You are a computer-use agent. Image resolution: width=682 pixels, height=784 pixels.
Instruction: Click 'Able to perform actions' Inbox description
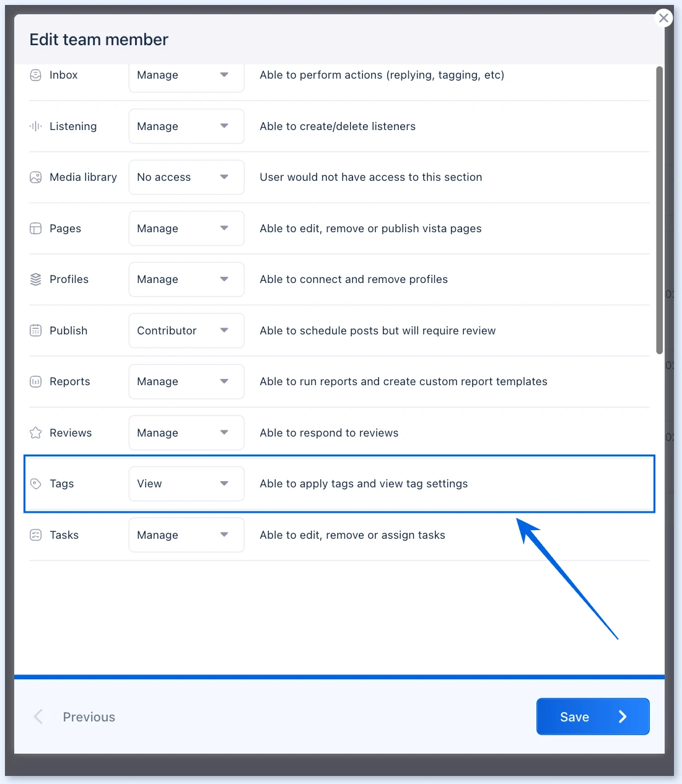(x=382, y=75)
